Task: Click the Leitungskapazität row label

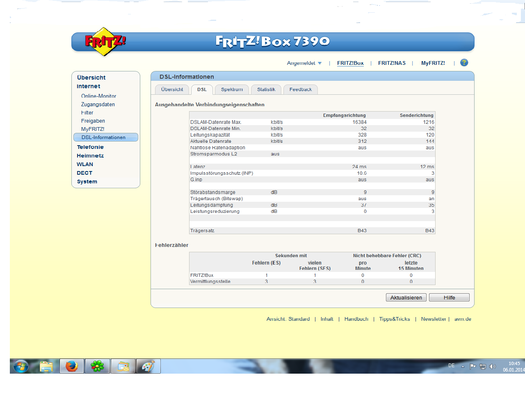Action: coord(210,135)
